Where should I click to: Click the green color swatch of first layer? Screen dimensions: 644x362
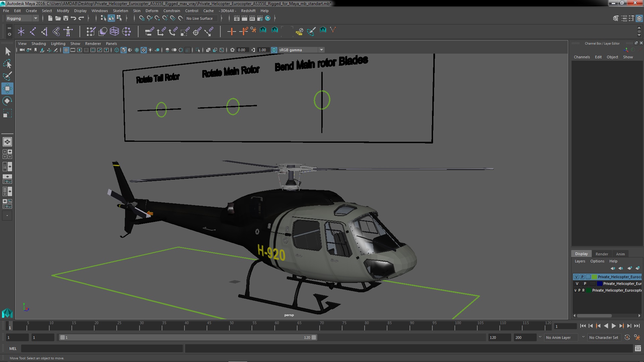[594, 277]
